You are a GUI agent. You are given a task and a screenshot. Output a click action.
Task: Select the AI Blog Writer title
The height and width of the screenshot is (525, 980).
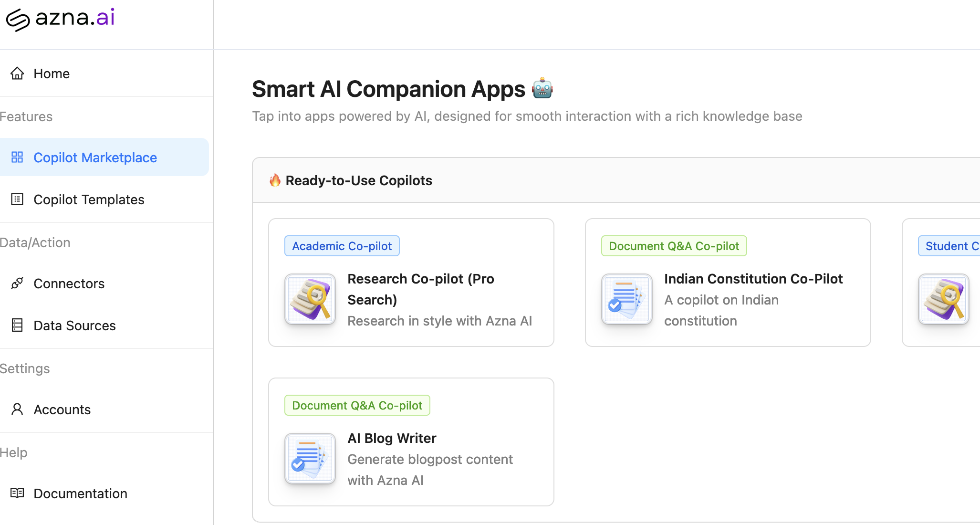pyautogui.click(x=392, y=438)
